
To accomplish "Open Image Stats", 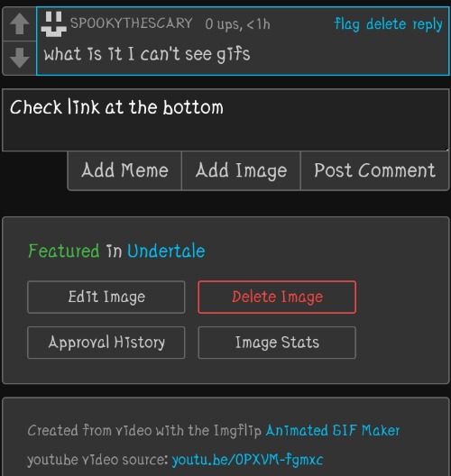I will coord(277,343).
